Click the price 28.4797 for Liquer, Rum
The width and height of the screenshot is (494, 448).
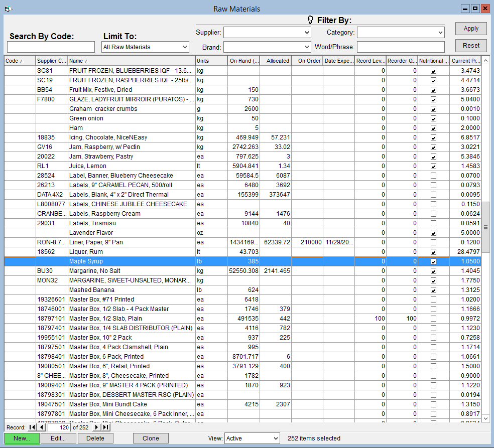pyautogui.click(x=468, y=252)
